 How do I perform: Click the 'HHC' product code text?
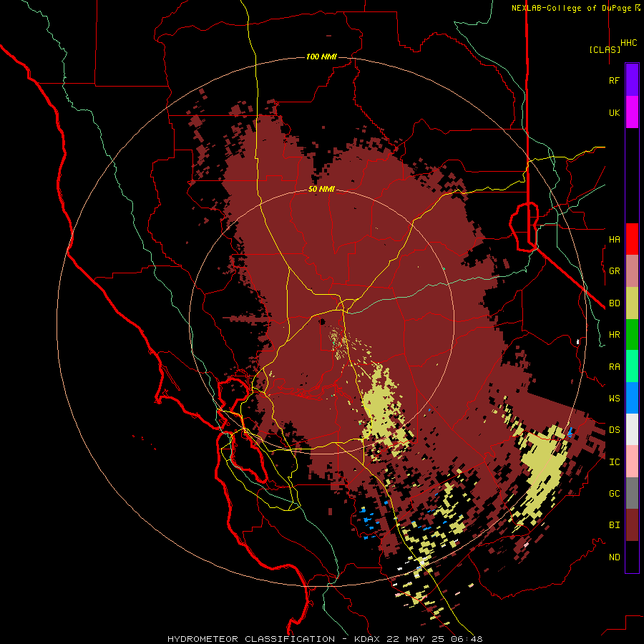click(x=629, y=43)
